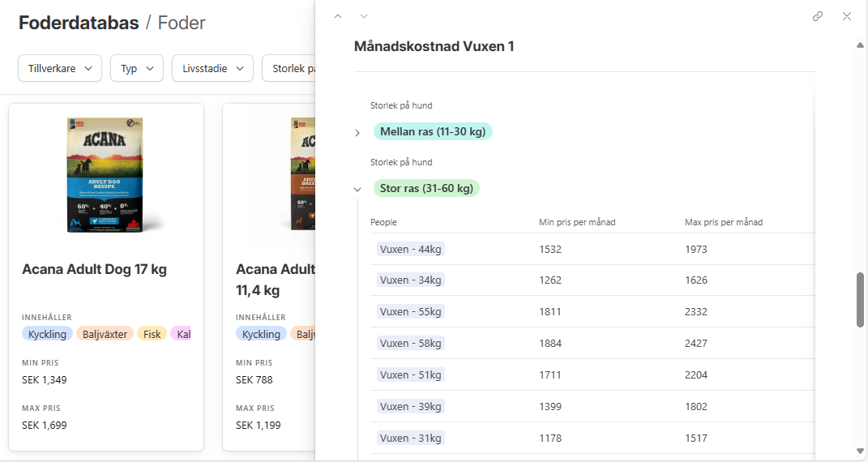Click the Acana Adult Dog 17 kg product image

105,174
